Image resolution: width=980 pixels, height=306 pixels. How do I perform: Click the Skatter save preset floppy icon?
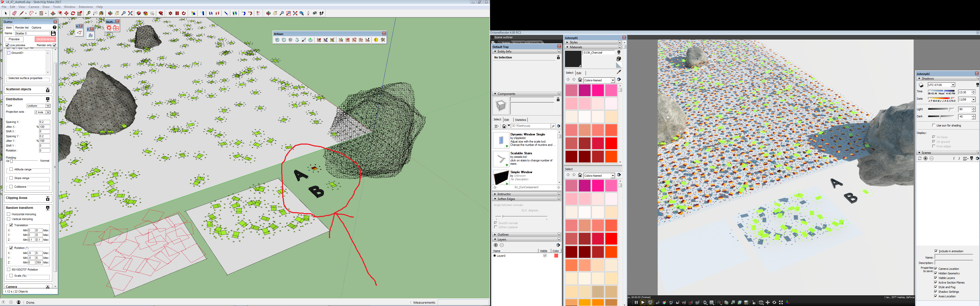pyautogui.click(x=53, y=33)
